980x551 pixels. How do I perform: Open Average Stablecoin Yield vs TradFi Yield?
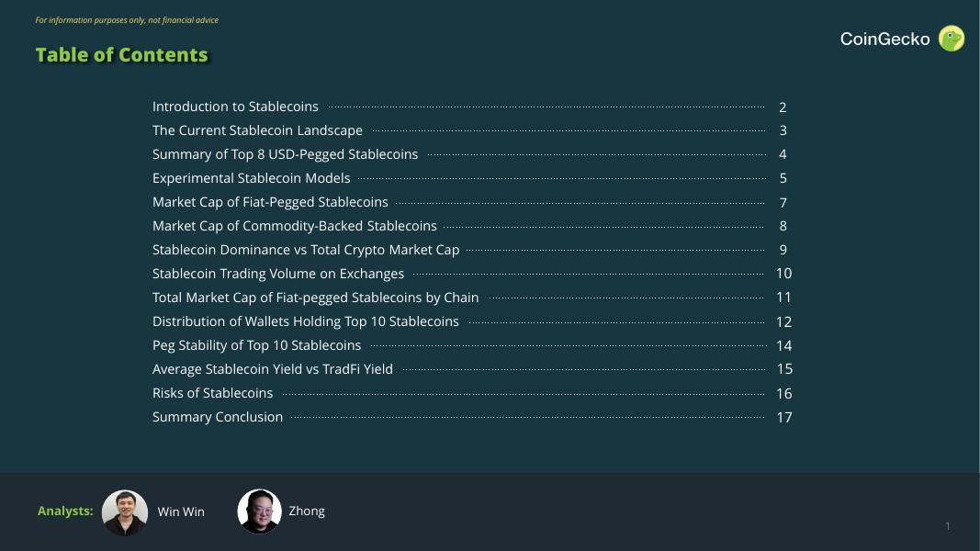click(272, 369)
